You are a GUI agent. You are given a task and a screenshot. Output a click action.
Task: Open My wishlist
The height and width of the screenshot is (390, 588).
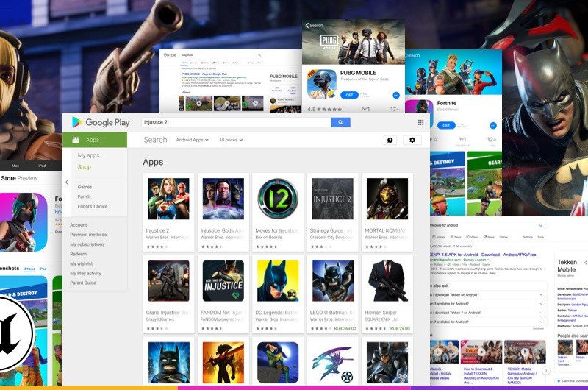coord(82,264)
